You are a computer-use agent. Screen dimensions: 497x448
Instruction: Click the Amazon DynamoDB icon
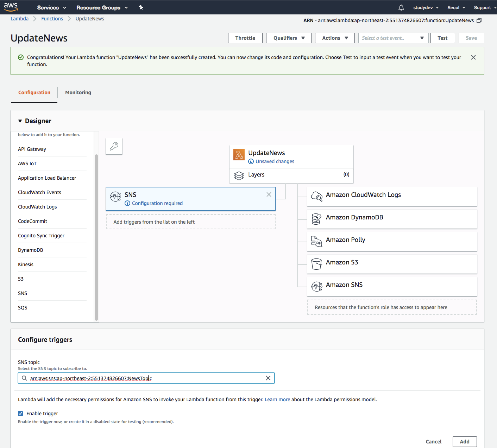pyautogui.click(x=316, y=219)
